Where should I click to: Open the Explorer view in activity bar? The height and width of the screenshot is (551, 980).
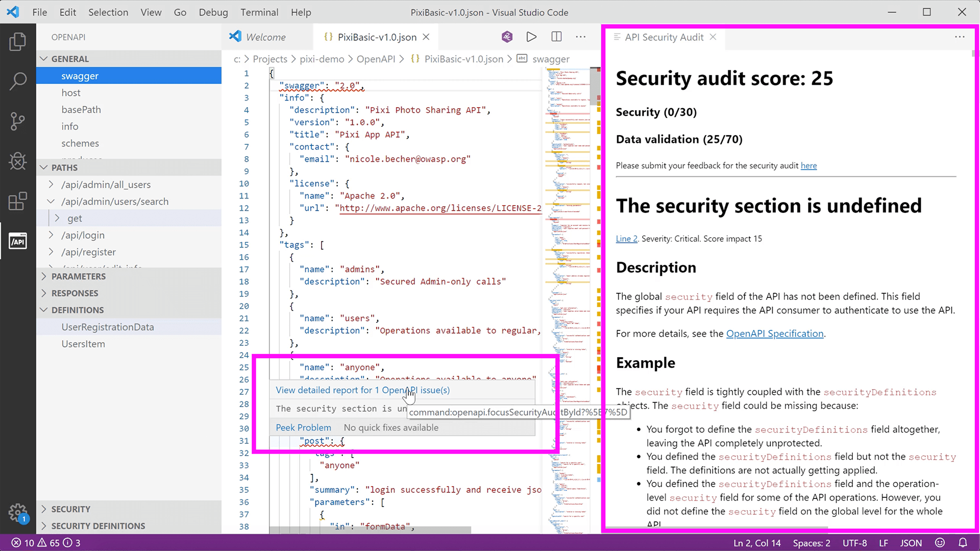point(18,41)
